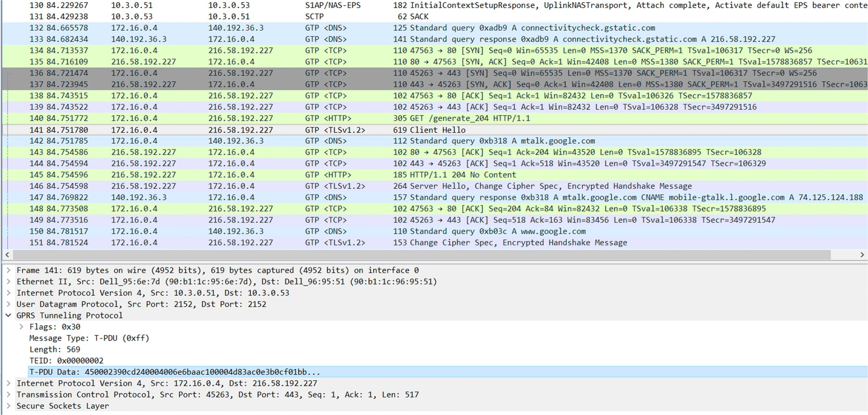The height and width of the screenshot is (415, 868).
Task: Click the packet list horizontal scrollbar thumb
Action: click(421, 254)
